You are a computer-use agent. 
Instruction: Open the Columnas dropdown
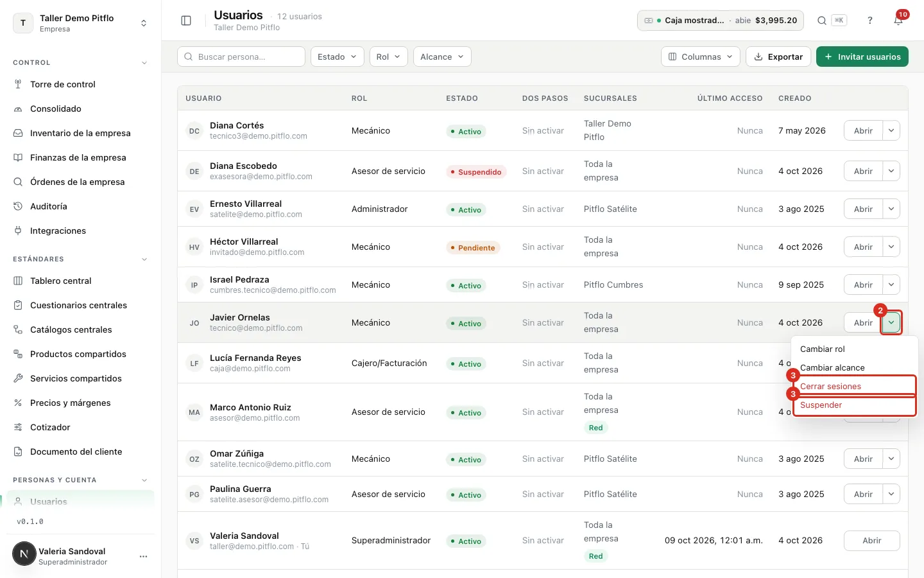[x=700, y=57]
